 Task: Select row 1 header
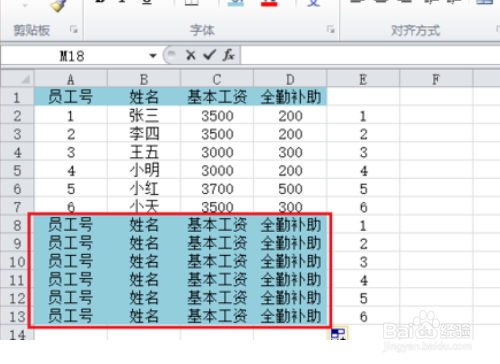tap(17, 97)
